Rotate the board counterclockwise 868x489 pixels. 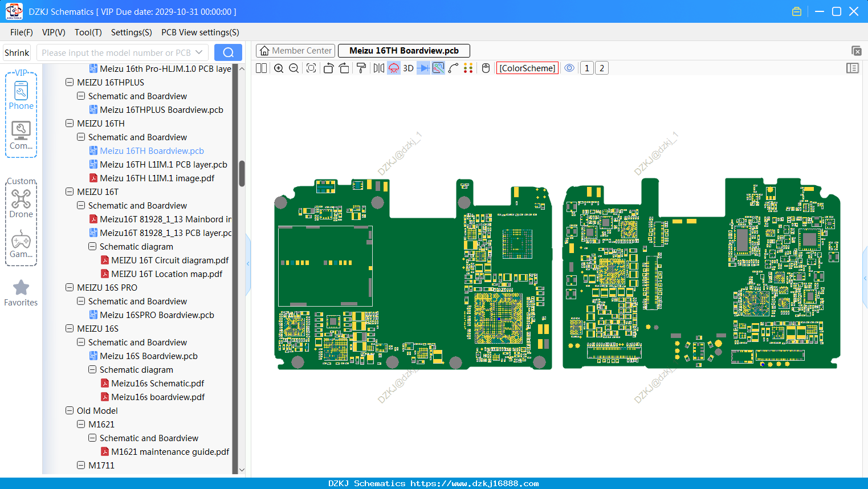328,68
